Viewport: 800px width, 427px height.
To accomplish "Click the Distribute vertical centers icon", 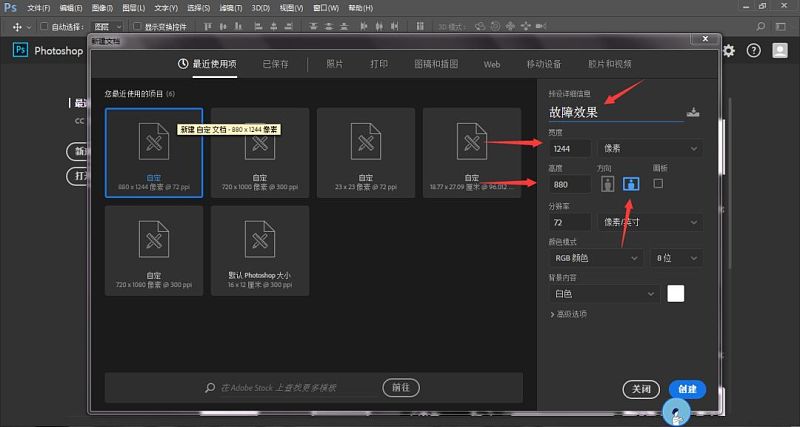I will coord(329,27).
